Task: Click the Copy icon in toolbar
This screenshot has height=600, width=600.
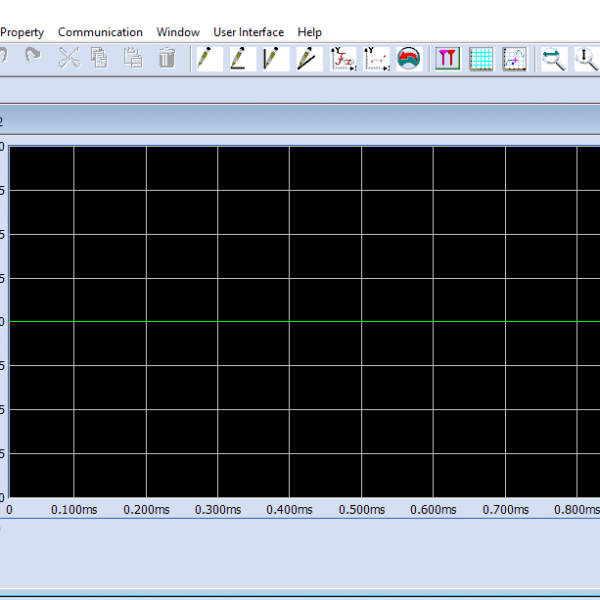Action: tap(100, 58)
